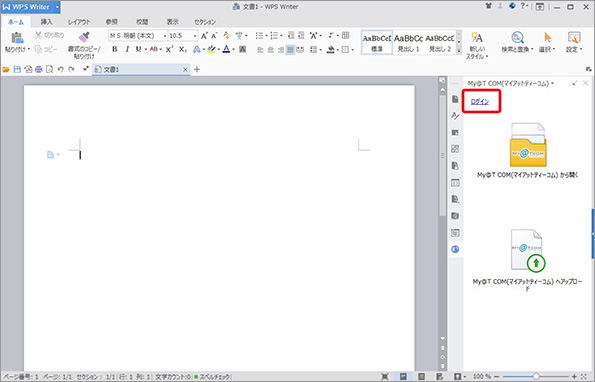
Task: Open the font size dropdown
Action: point(195,36)
